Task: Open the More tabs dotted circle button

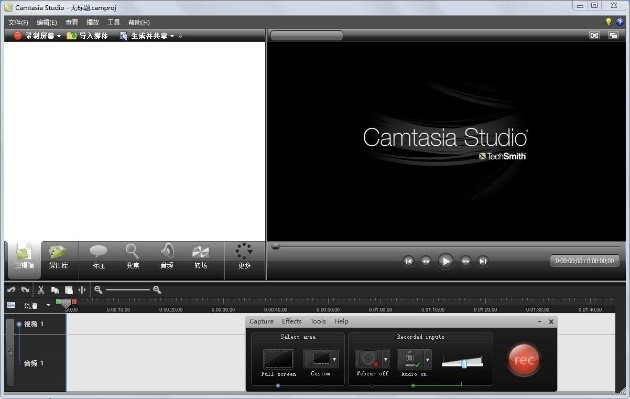Action: pyautogui.click(x=244, y=257)
